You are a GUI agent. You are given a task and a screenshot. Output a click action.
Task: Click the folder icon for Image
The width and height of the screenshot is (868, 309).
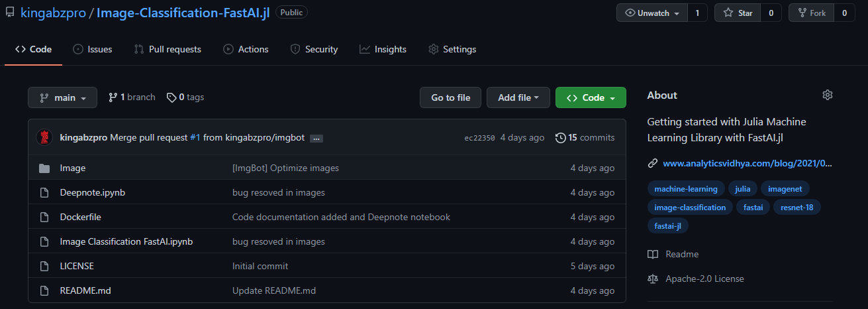44,168
